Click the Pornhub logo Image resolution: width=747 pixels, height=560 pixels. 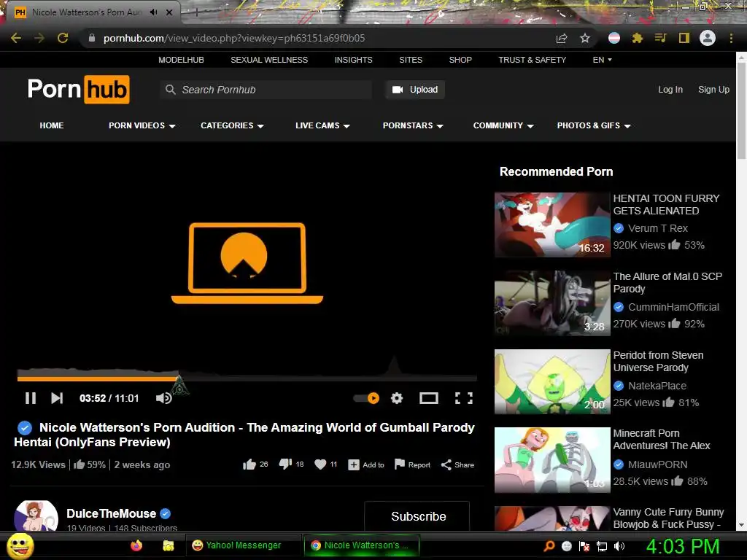click(x=79, y=89)
